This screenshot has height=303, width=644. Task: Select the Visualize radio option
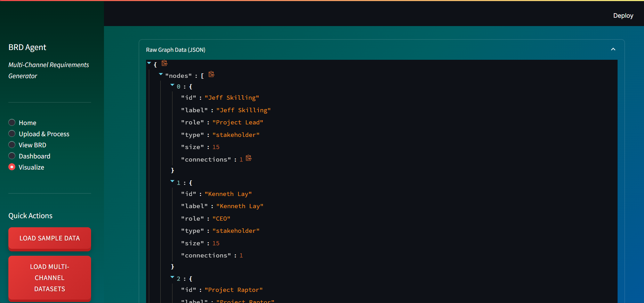[12, 167]
